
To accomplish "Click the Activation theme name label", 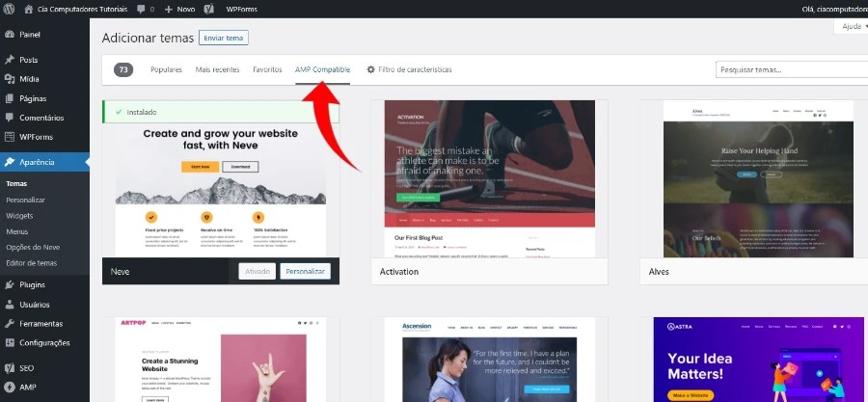I will (399, 272).
